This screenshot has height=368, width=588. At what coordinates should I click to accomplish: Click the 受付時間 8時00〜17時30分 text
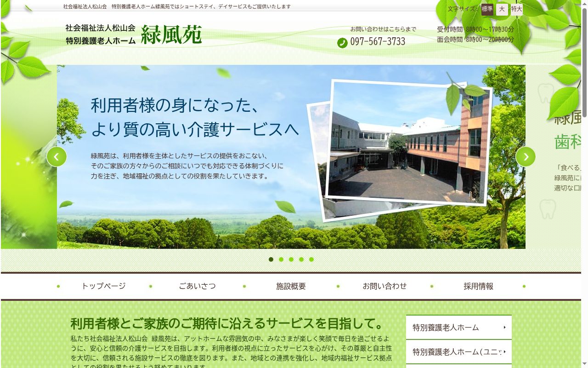tap(475, 29)
